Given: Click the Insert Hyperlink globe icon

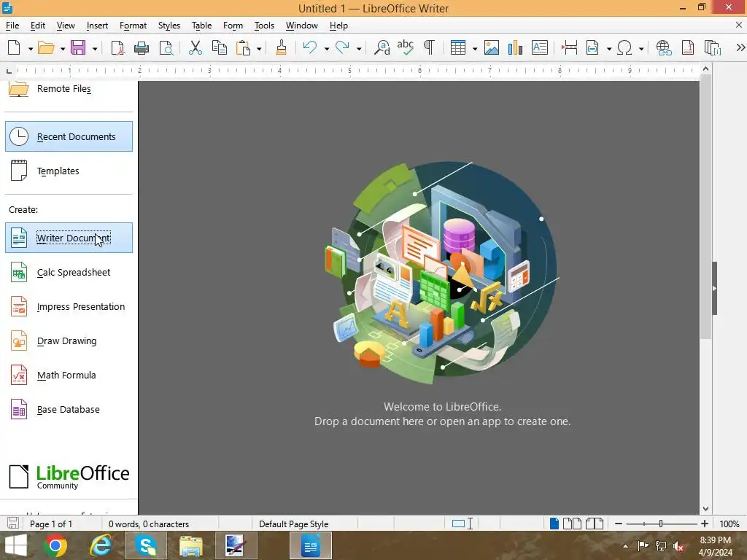Looking at the screenshot, I should [664, 47].
